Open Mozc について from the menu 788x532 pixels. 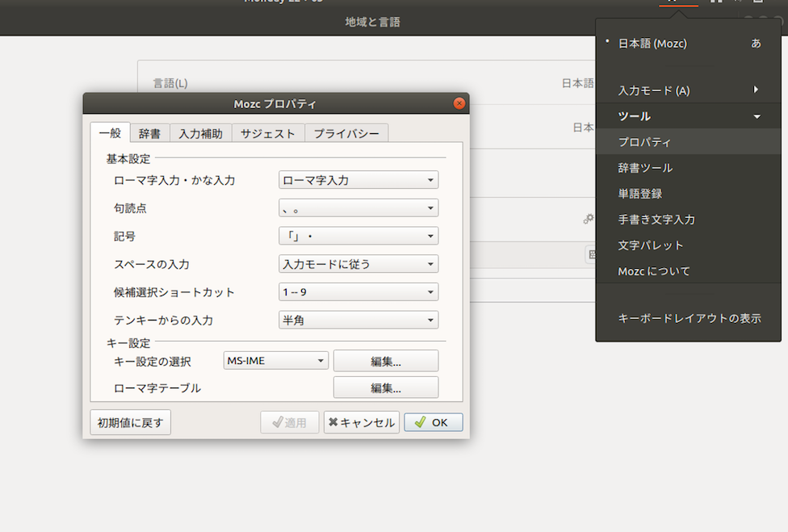(x=688, y=271)
